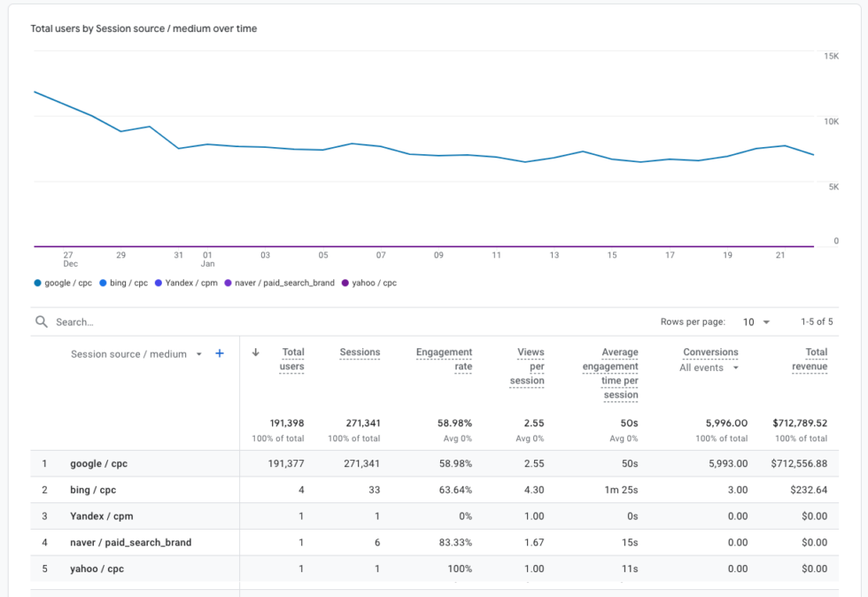Click the Yandex / cpm legend dot
The width and height of the screenshot is (868, 597).
159,283
